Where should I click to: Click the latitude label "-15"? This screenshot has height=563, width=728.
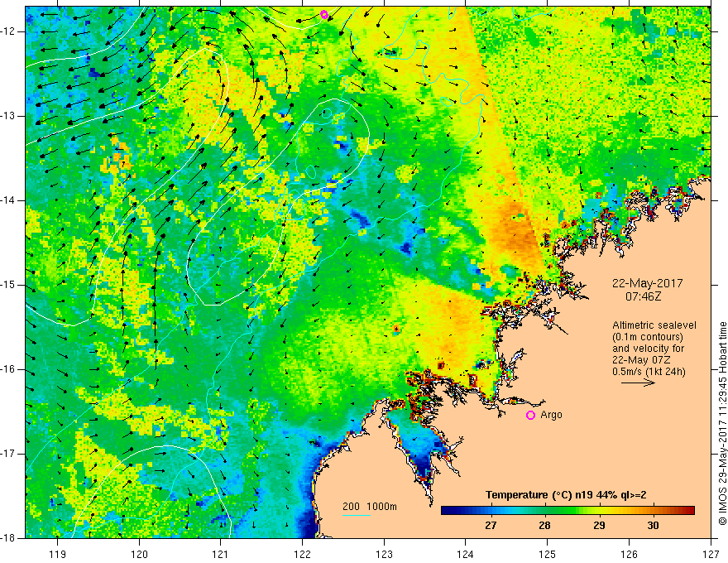tap(9, 285)
